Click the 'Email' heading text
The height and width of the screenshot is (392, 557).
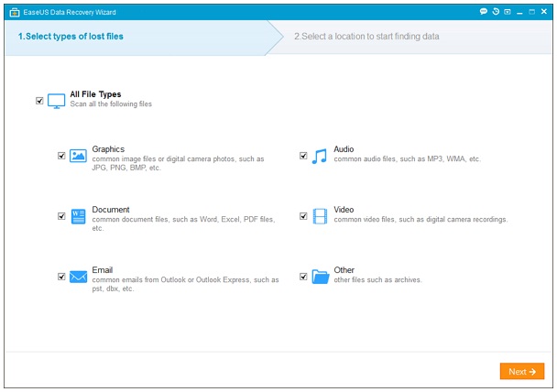pos(103,270)
